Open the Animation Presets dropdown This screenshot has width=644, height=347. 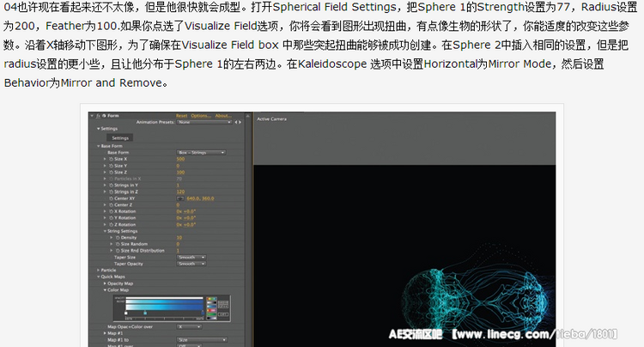click(x=204, y=122)
